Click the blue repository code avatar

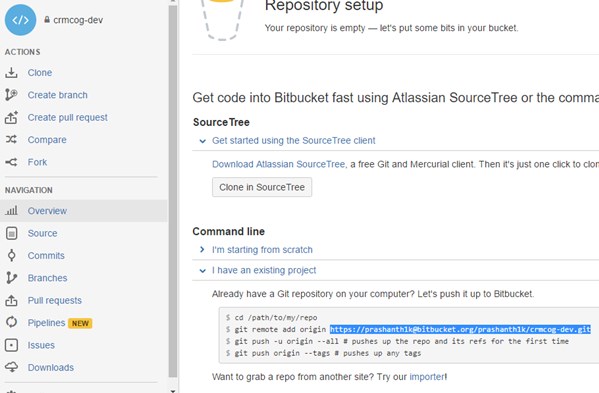[20, 20]
